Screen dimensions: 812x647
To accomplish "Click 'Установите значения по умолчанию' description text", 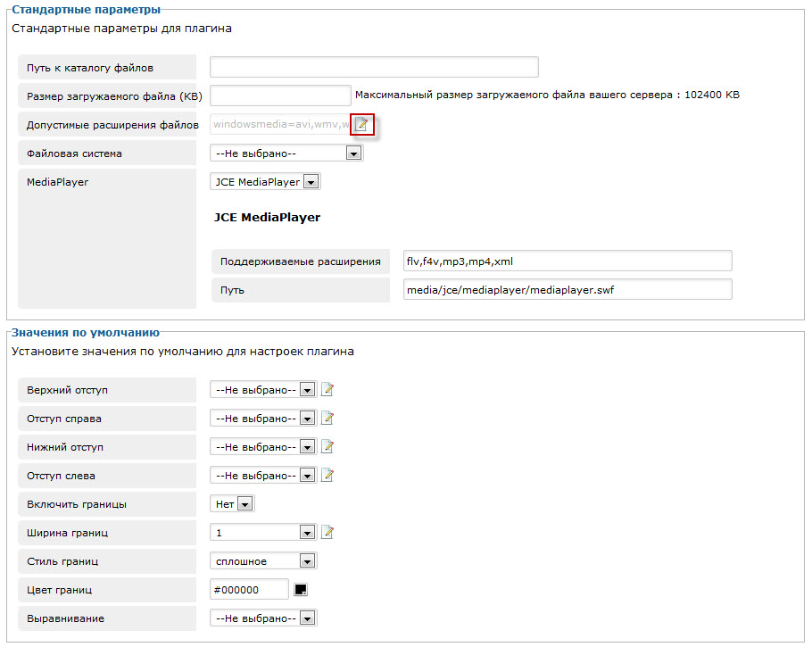I will (x=183, y=352).
